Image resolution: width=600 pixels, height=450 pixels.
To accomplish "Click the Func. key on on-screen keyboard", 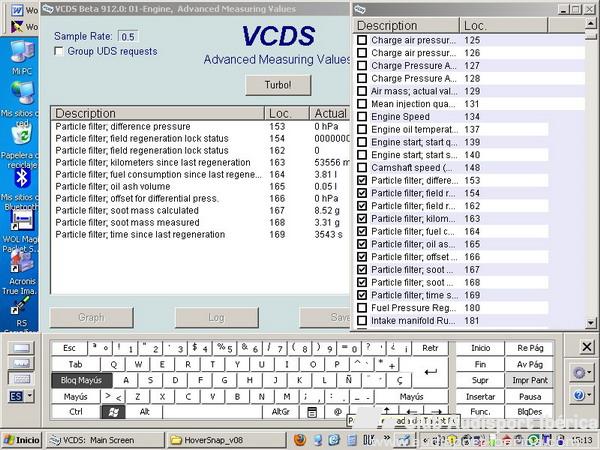I will tap(480, 412).
